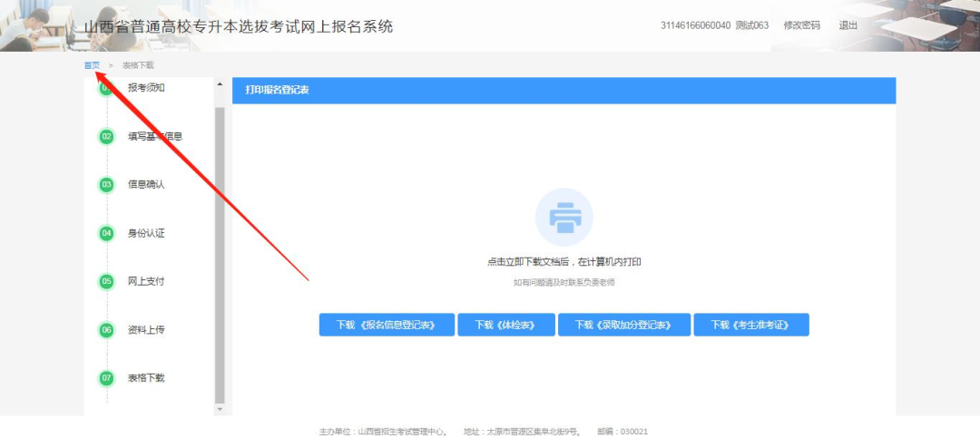The image size is (980, 448).
Task: Select step 网上支付 in sidebar
Action: click(x=146, y=281)
